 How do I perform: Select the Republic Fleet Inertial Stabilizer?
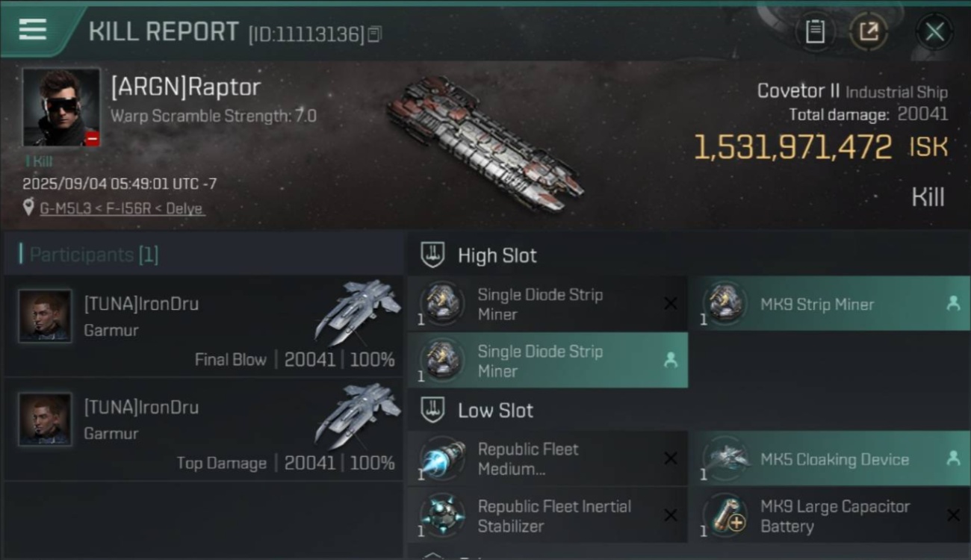(547, 516)
